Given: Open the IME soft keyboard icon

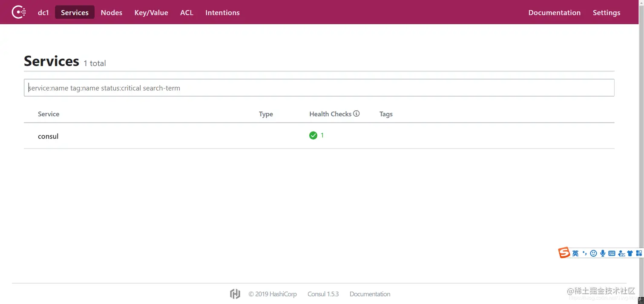Looking at the screenshot, I should click(x=612, y=253).
